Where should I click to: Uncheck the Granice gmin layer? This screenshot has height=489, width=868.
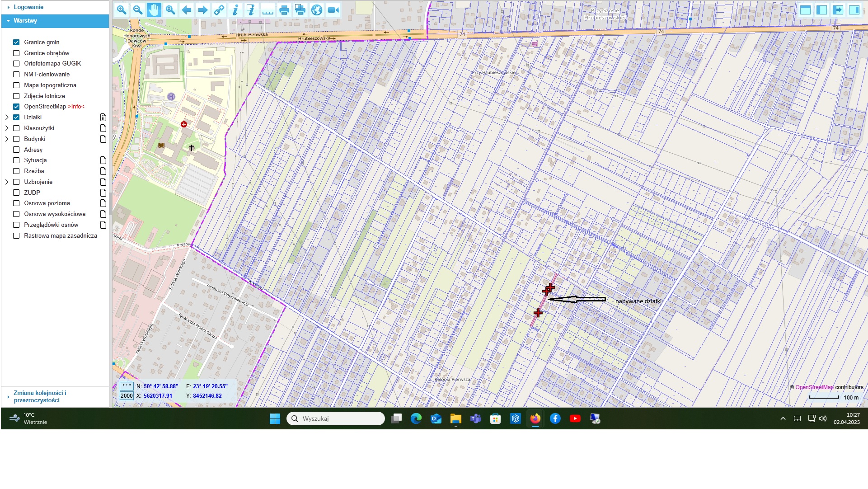16,42
